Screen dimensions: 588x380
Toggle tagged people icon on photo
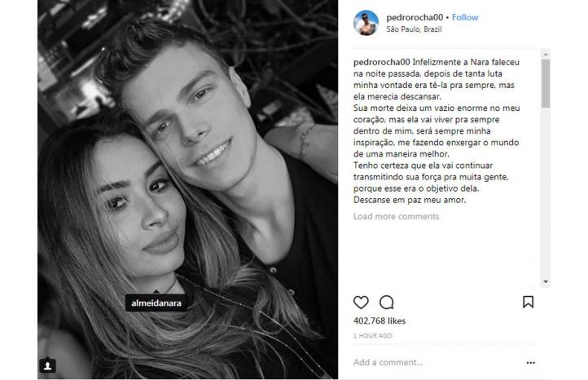[47, 365]
